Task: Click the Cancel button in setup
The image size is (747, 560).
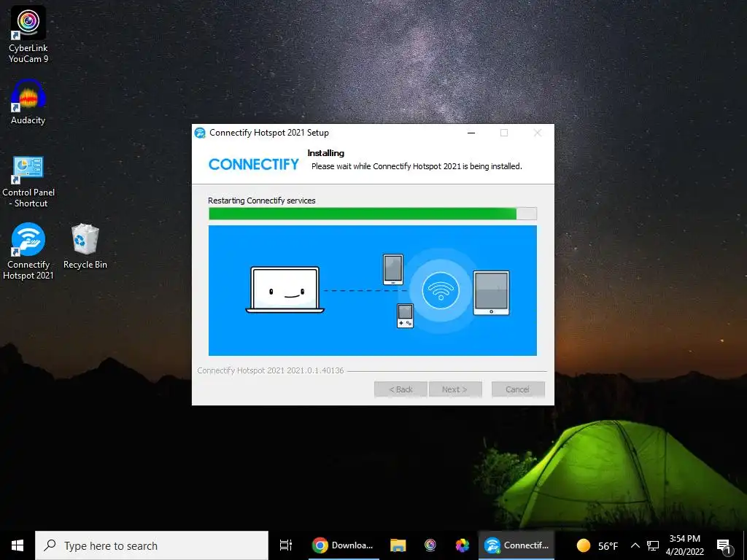Action: 518,389
